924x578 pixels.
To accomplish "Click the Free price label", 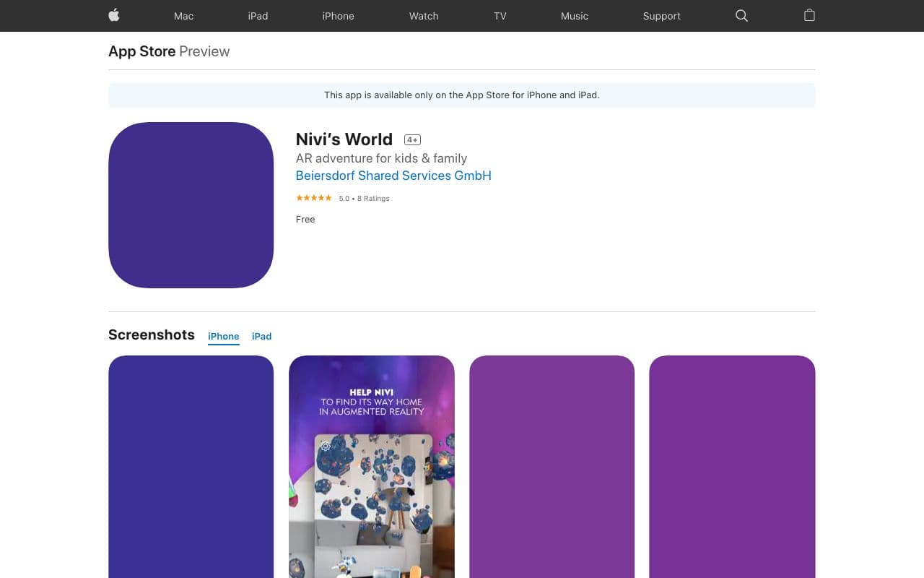I will tap(305, 219).
